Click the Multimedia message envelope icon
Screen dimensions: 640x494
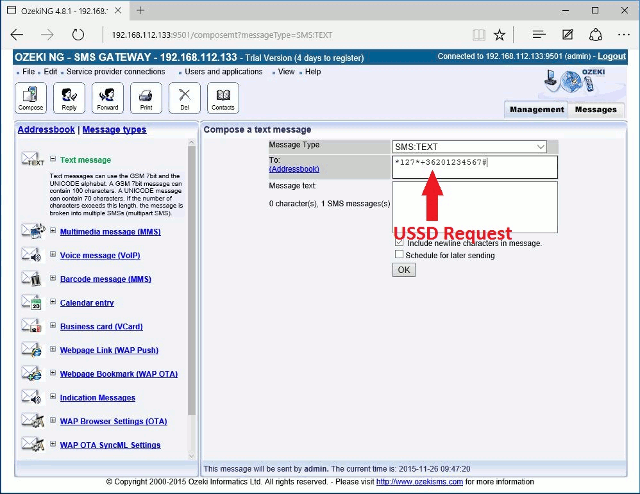click(x=33, y=231)
